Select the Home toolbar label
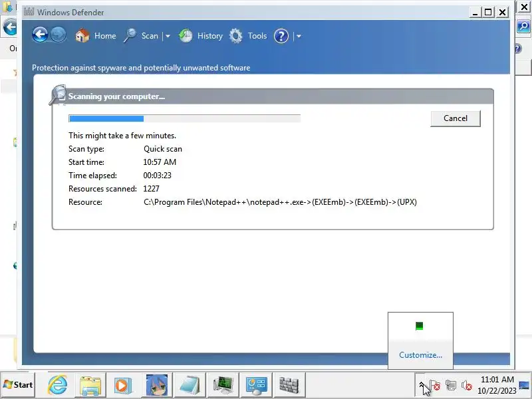Image resolution: width=532 pixels, height=399 pixels. click(x=105, y=36)
